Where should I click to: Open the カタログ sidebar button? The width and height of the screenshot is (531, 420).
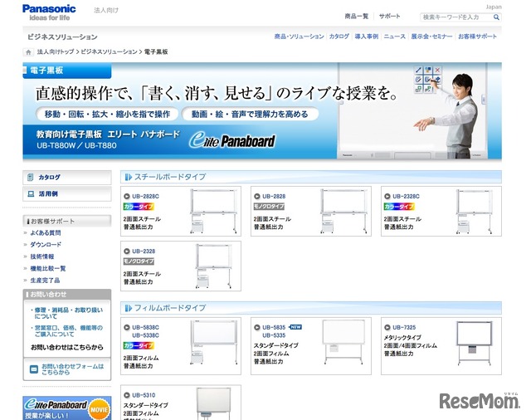pyautogui.click(x=66, y=177)
